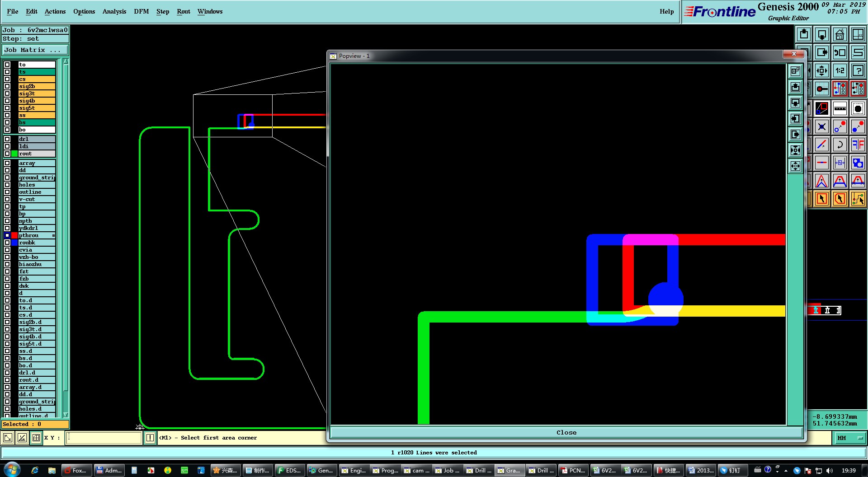
Task: Toggle the checkbox for layer 'rout'
Action: (x=7, y=154)
